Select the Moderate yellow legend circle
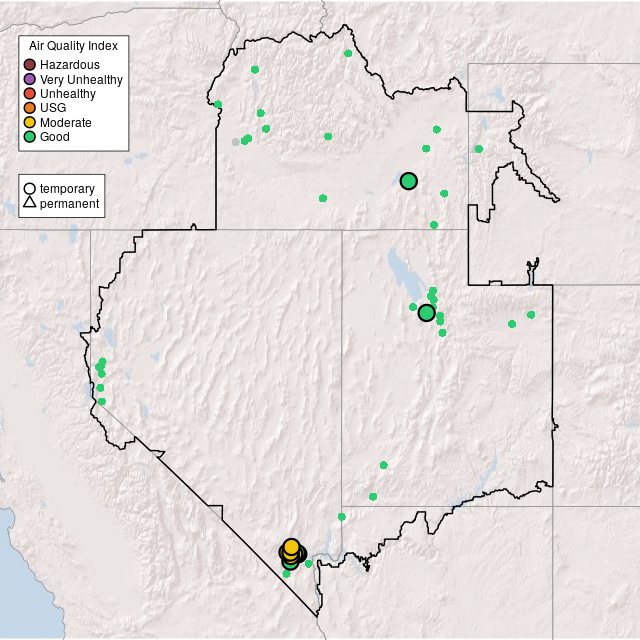This screenshot has width=640, height=640. [x=30, y=122]
